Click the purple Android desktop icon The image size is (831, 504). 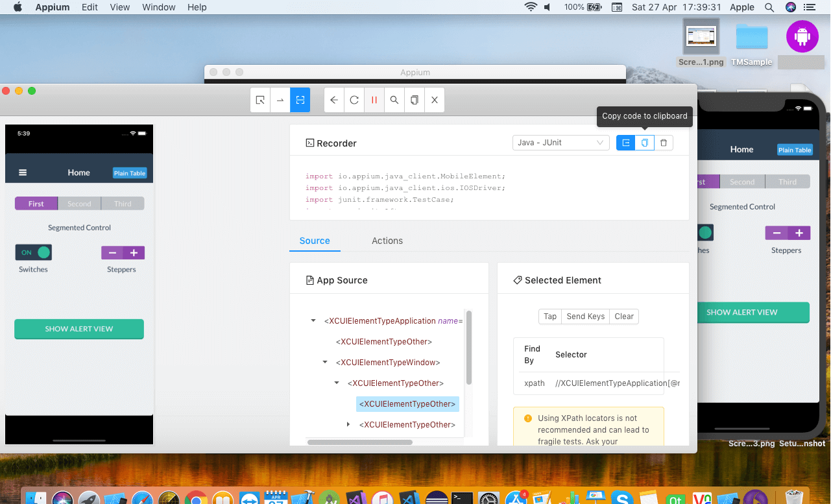[802, 36]
